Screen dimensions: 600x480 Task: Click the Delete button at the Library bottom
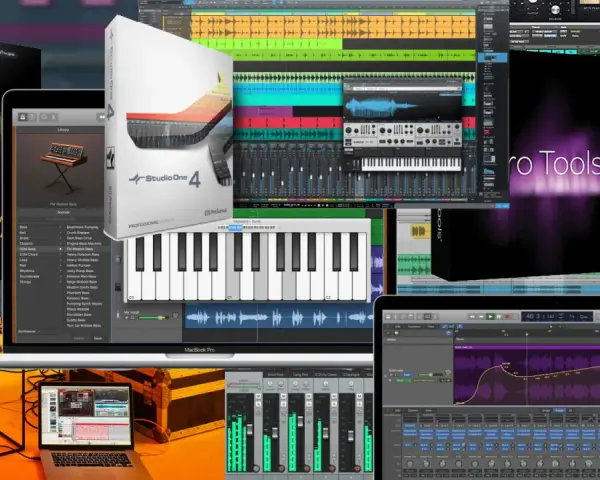79,338
